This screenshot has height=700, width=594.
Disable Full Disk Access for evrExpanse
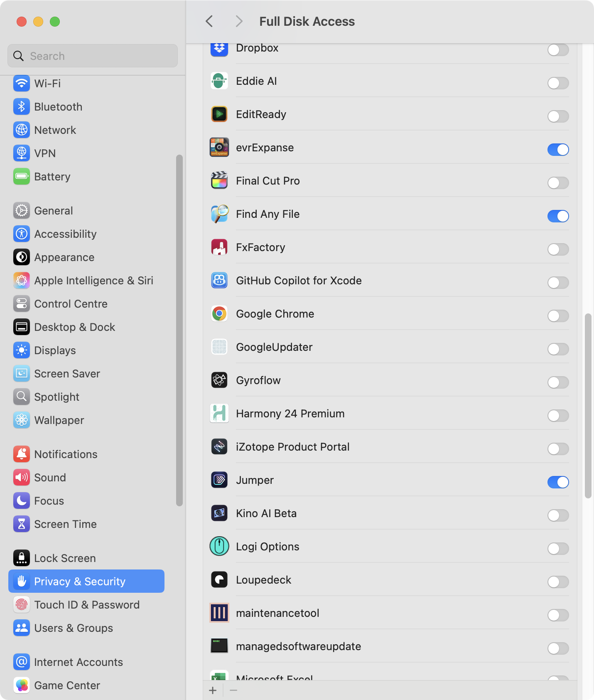[558, 150]
